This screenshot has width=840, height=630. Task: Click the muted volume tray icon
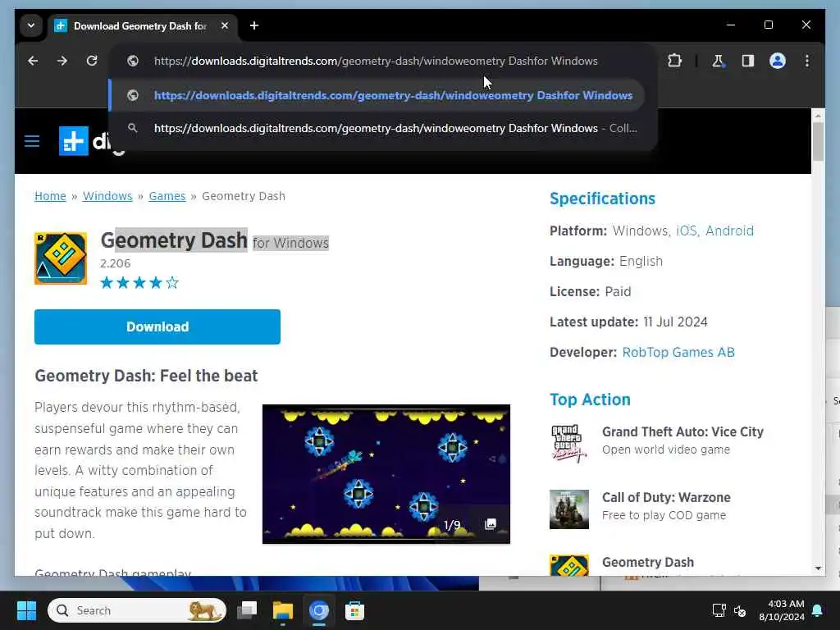point(740,610)
